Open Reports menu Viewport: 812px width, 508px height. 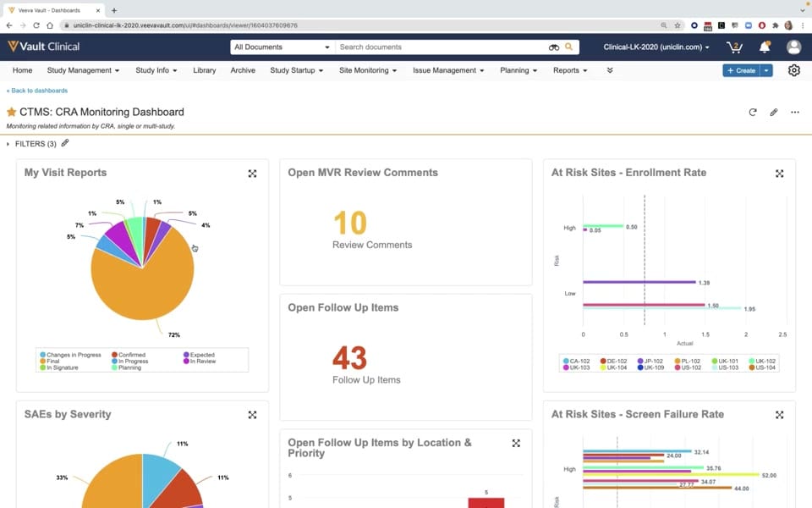569,70
